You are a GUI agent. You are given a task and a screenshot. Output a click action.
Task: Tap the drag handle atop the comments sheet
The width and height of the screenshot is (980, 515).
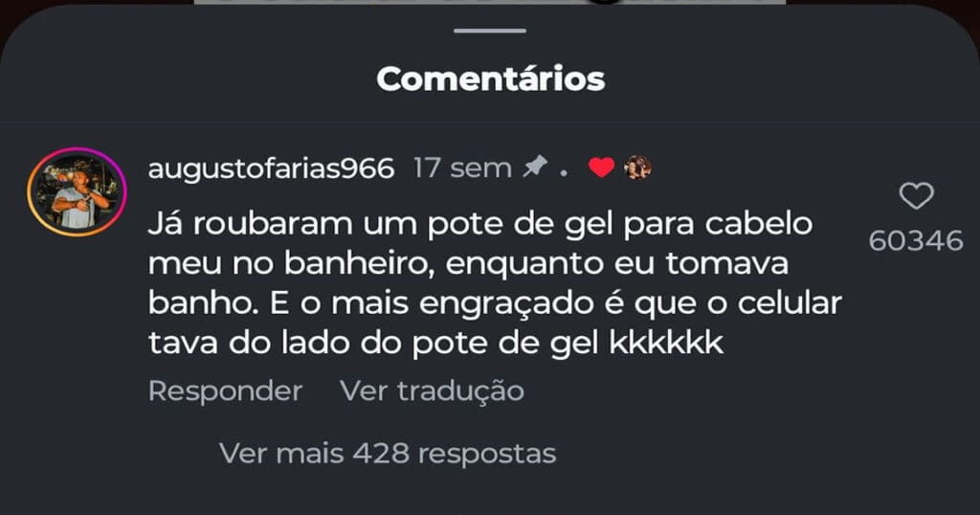490,31
